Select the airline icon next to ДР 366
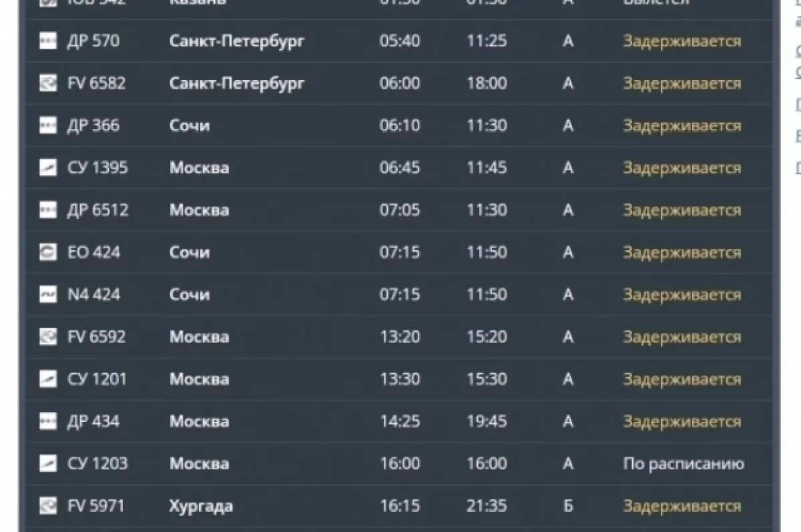This screenshot has width=801, height=532. pyautogui.click(x=47, y=125)
